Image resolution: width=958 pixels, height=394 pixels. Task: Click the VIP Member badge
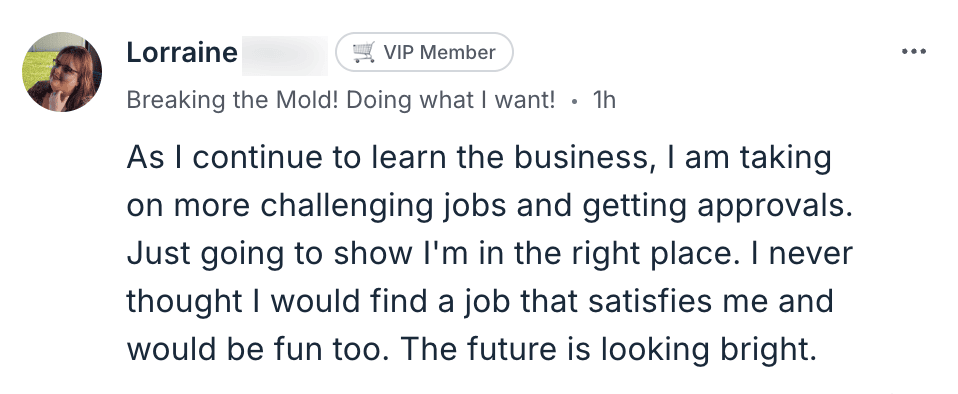tap(424, 53)
